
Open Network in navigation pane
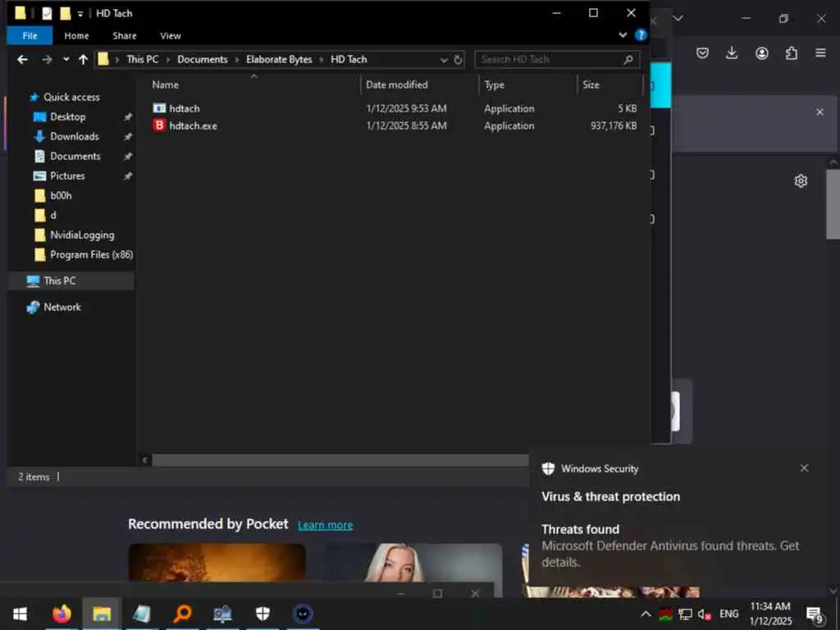[x=62, y=307]
